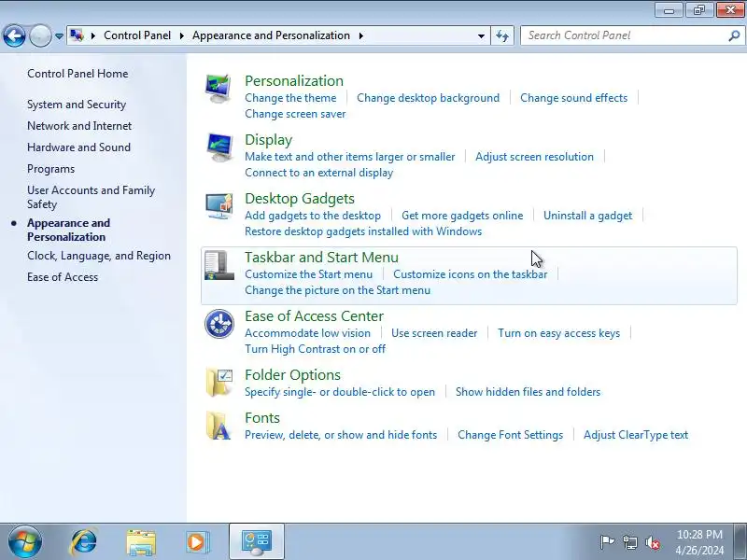
Task: Click Uninstall a gadget
Action: 588,216
